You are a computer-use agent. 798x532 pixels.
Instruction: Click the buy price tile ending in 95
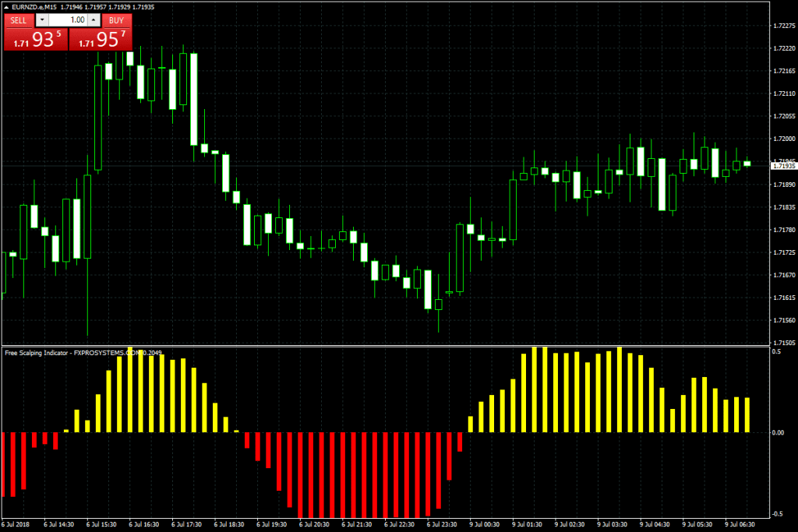click(x=101, y=41)
